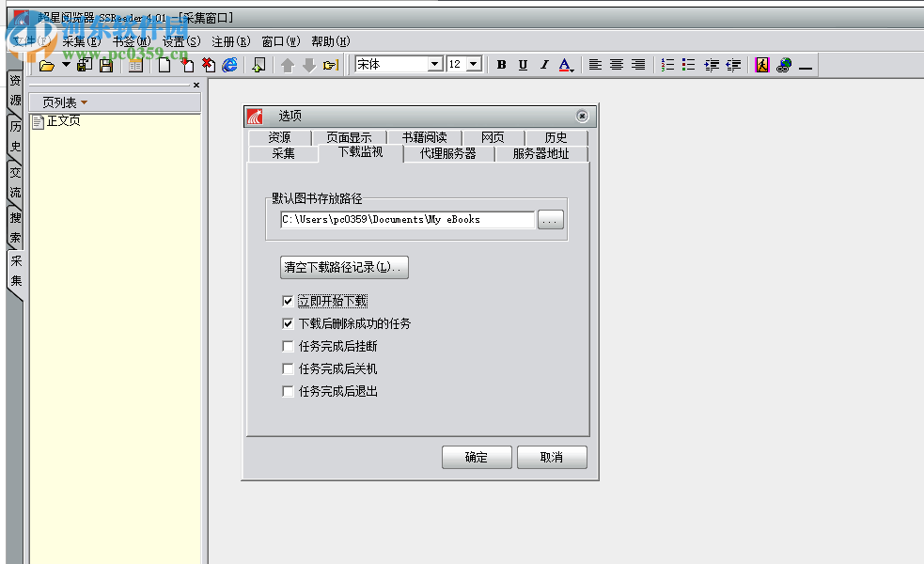Open the 采集 tab in options dialog
924x564 pixels.
click(284, 153)
